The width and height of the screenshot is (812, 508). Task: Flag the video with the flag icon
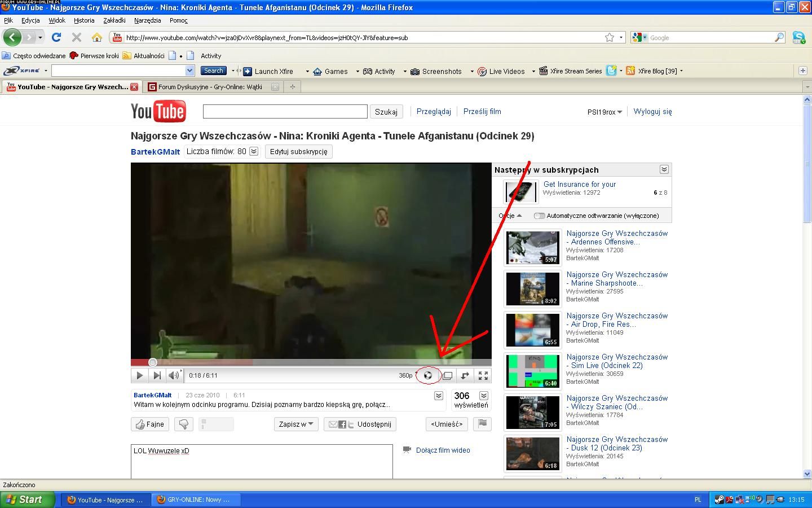(483, 424)
